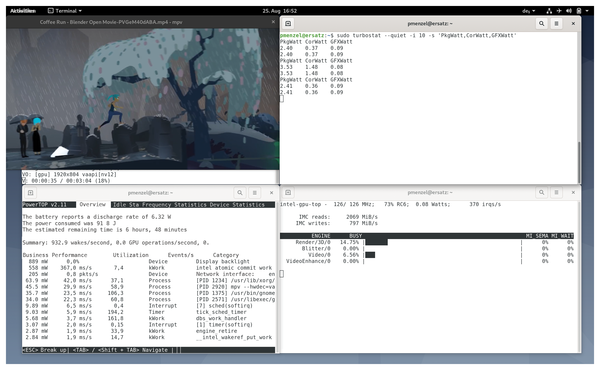The image size is (600, 370).
Task: Click Aktivitäten in the top bar
Action: (x=23, y=11)
